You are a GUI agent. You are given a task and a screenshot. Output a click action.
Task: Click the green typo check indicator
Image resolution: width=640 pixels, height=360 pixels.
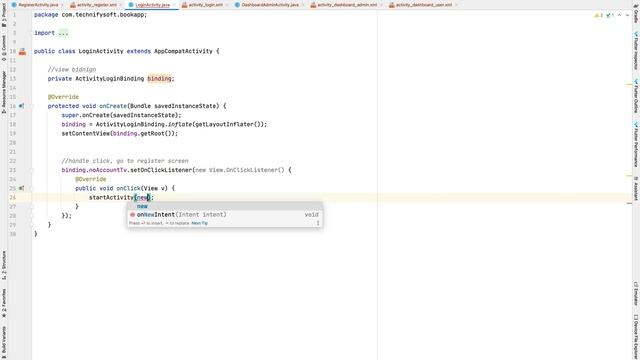[x=610, y=15]
